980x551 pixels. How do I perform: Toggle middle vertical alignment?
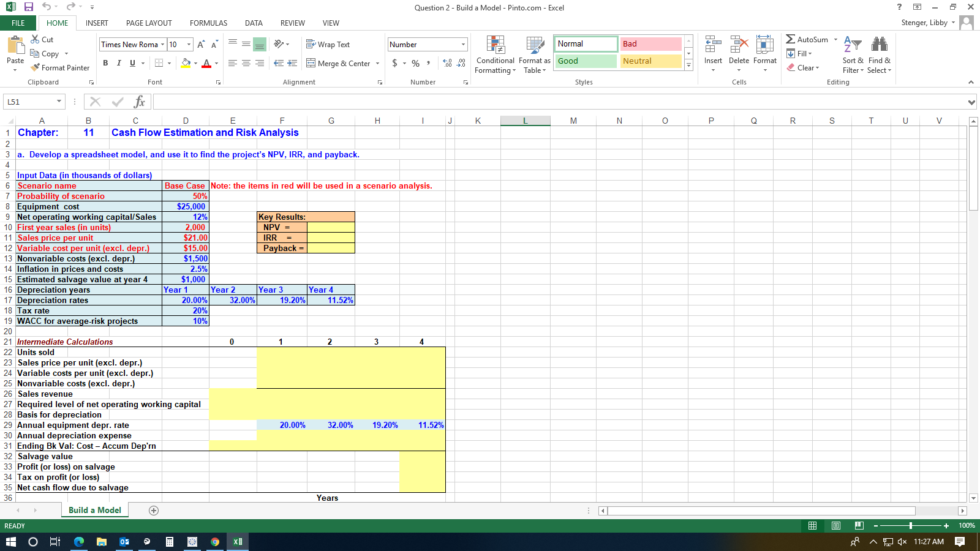pos(246,44)
